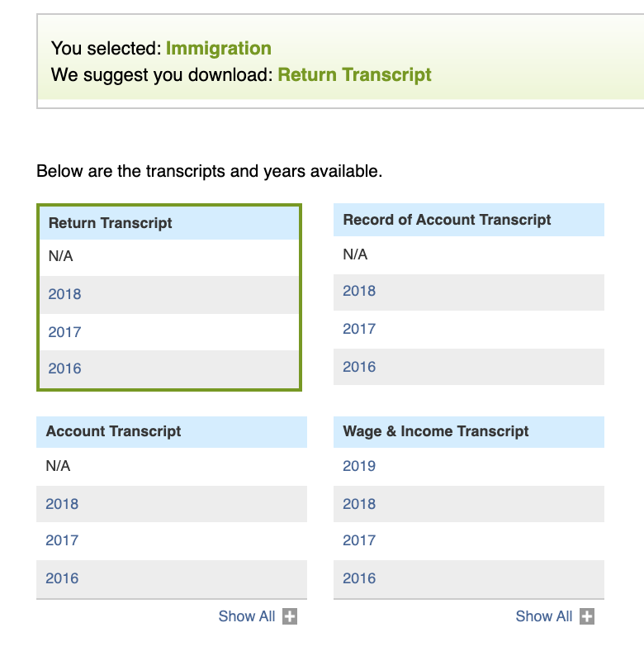The width and height of the screenshot is (644, 656).
Task: Expand Show All for Wage & Income Transcript
Action: point(544,616)
